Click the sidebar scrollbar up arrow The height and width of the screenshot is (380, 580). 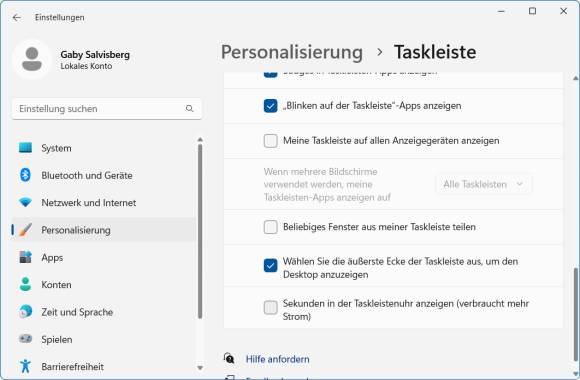click(x=200, y=139)
